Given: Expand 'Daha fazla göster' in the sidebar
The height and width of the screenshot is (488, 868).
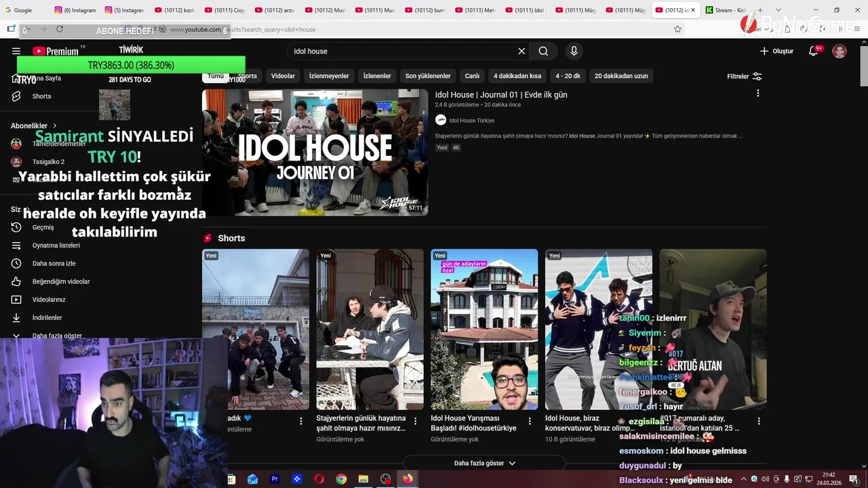Looking at the screenshot, I should click(57, 335).
